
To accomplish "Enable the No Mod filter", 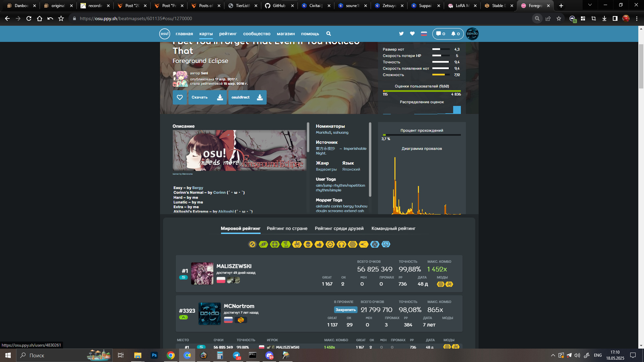I will coord(252,244).
